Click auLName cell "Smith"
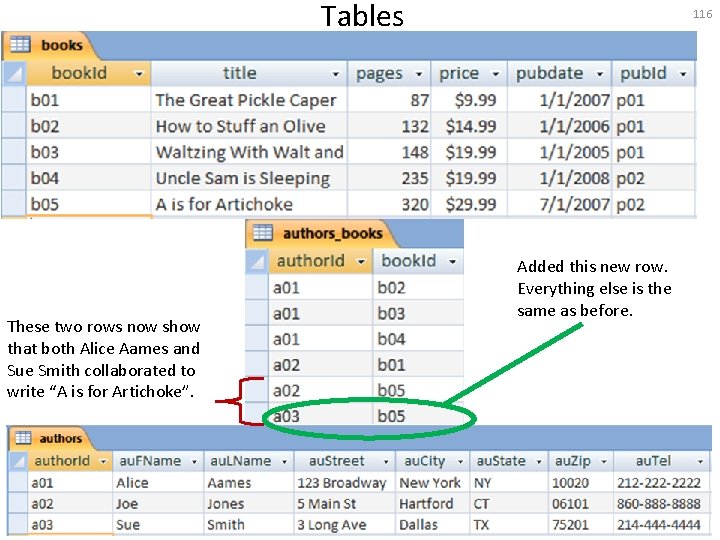Screen dimensions: 720x540 [248, 524]
